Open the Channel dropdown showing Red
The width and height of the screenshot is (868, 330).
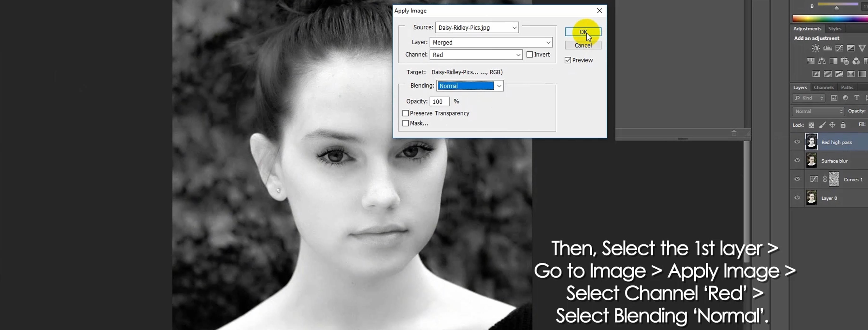(476, 55)
